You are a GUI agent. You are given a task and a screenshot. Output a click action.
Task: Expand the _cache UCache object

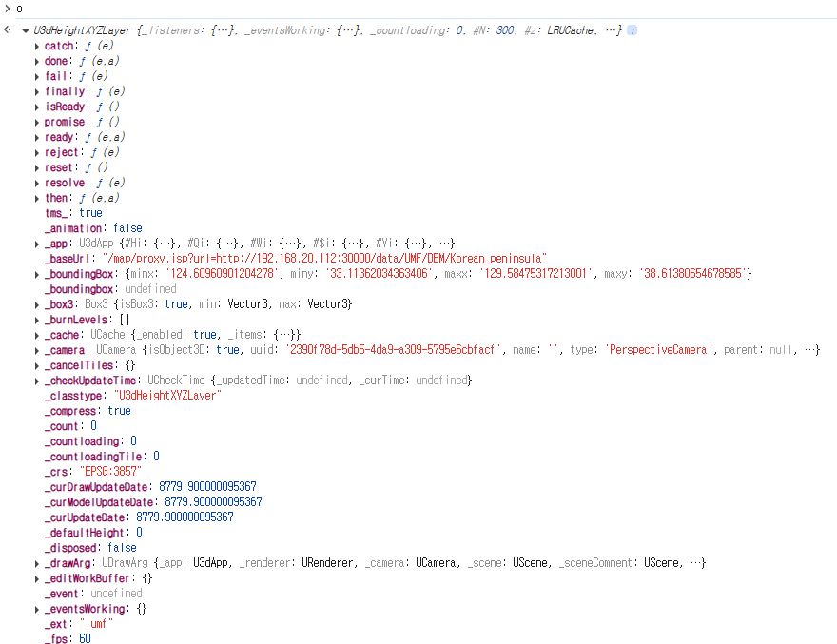[37, 336]
